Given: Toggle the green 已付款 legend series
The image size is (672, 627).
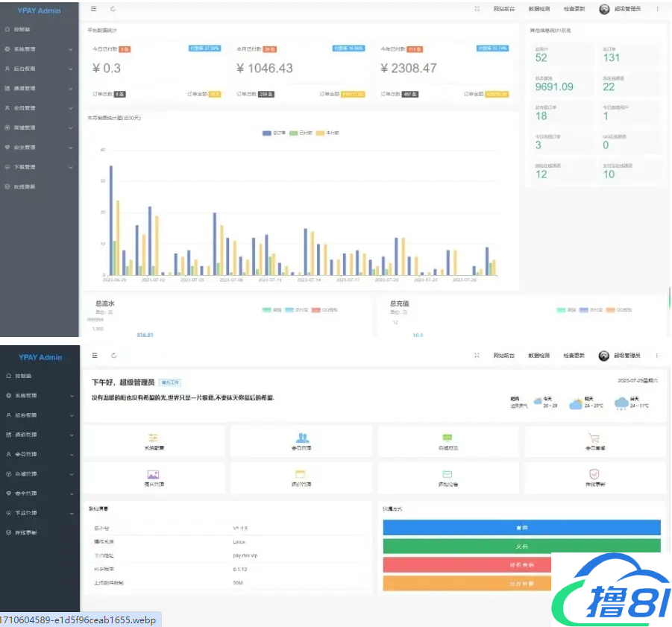Looking at the screenshot, I should [x=301, y=133].
